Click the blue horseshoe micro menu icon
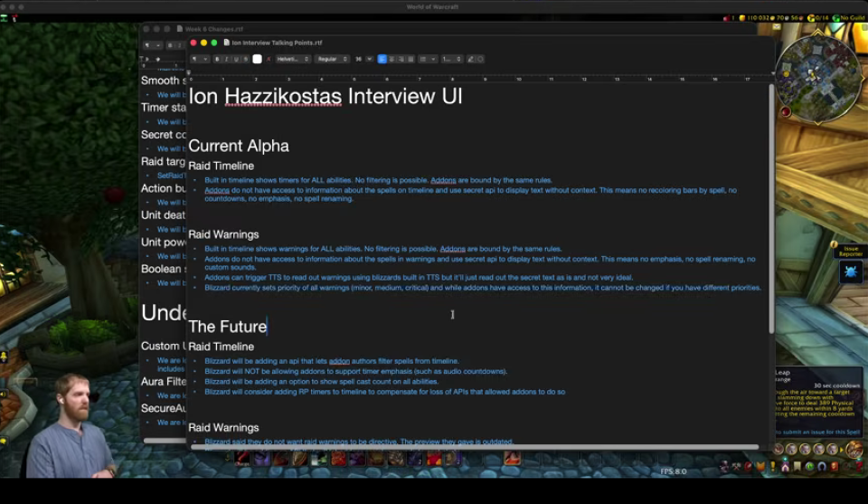Screen dimensions: 868x504 point(822,466)
